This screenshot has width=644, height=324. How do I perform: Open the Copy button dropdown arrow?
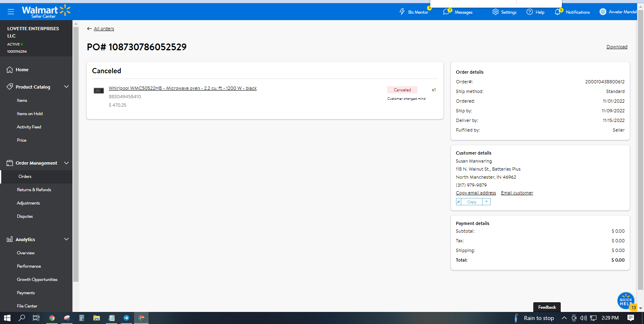click(486, 202)
